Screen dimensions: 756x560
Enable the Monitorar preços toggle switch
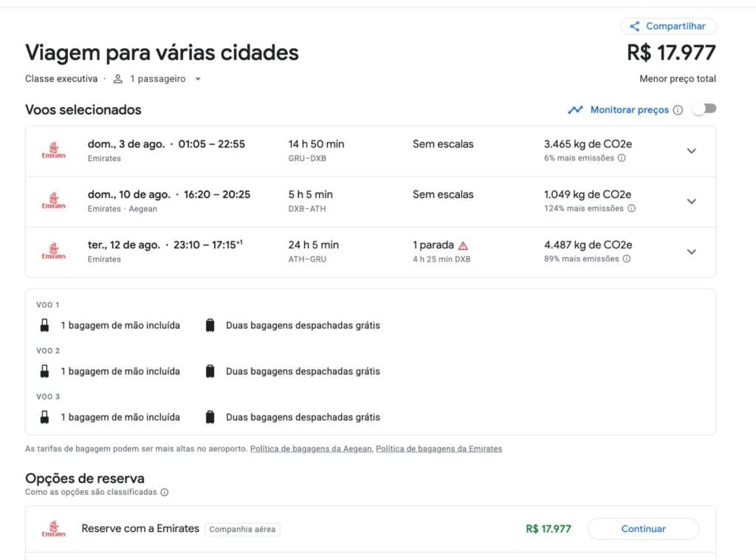click(x=704, y=109)
